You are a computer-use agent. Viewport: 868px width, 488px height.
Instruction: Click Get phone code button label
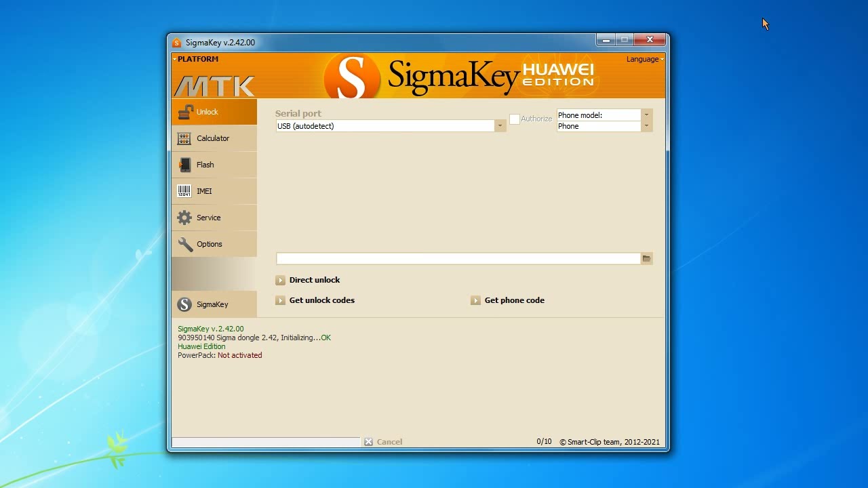(x=515, y=300)
